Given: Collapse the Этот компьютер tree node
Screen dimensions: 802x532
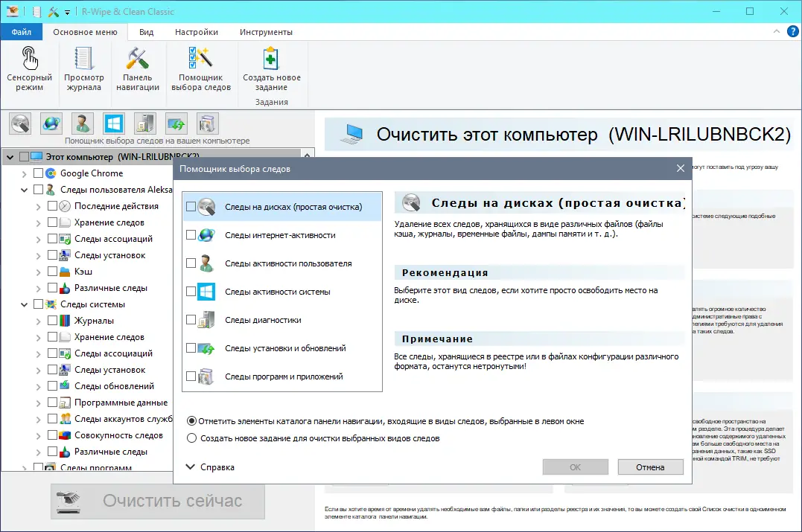Looking at the screenshot, I should pos(10,157).
